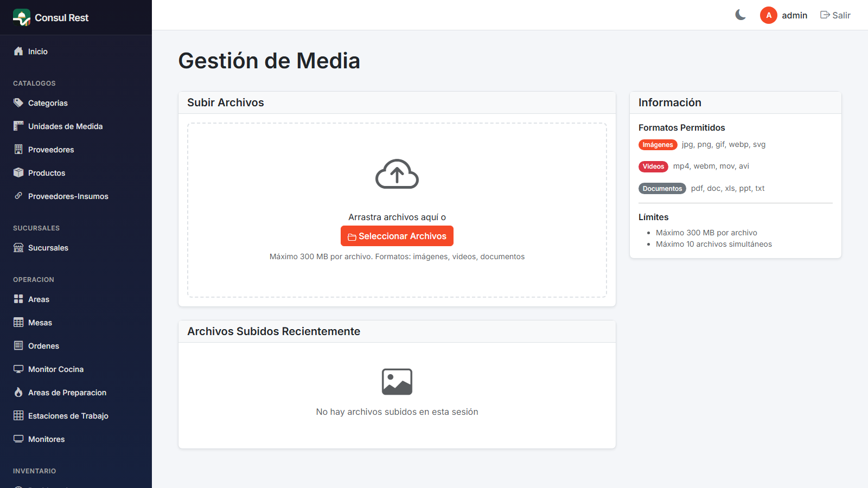Open the Proveedores page
The width and height of the screenshot is (868, 488).
coord(76,150)
